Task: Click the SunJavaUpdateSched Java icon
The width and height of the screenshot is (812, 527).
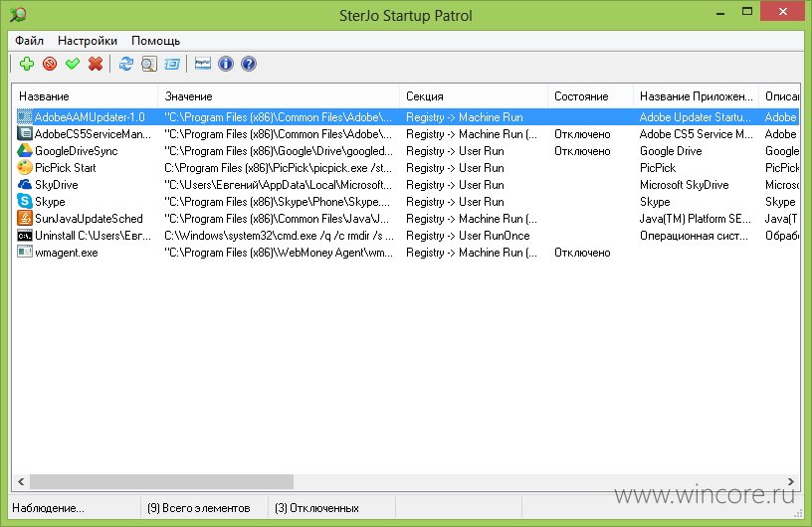Action: point(24,219)
